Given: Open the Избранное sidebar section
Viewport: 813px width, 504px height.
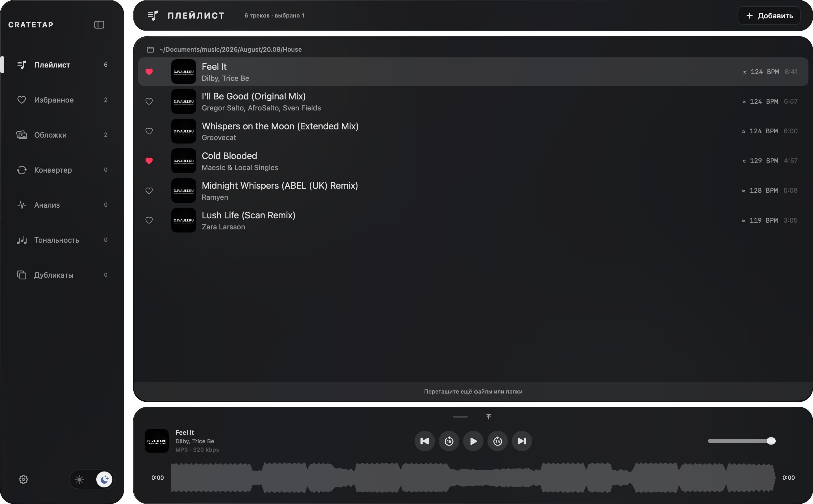Looking at the screenshot, I should pos(62,100).
